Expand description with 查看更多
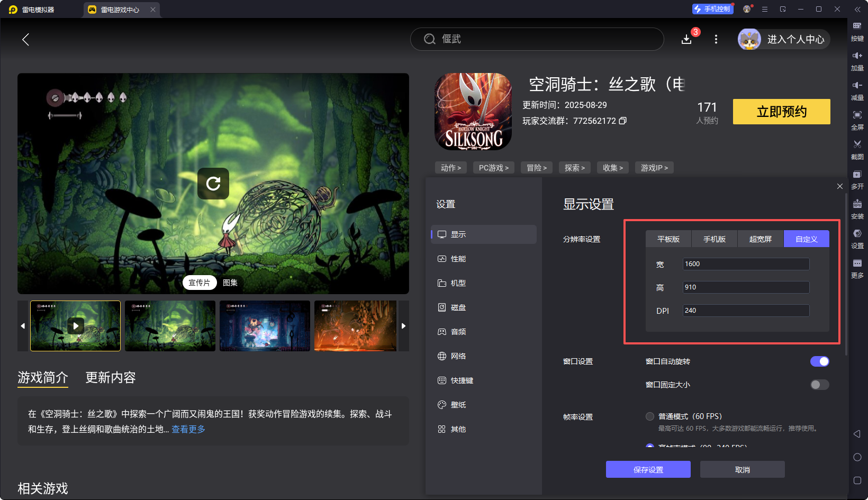 click(x=188, y=429)
